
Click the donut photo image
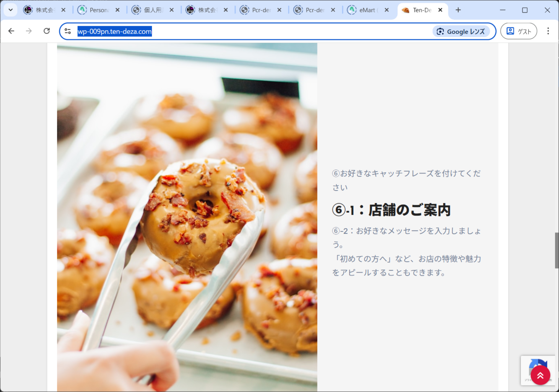[187, 217]
